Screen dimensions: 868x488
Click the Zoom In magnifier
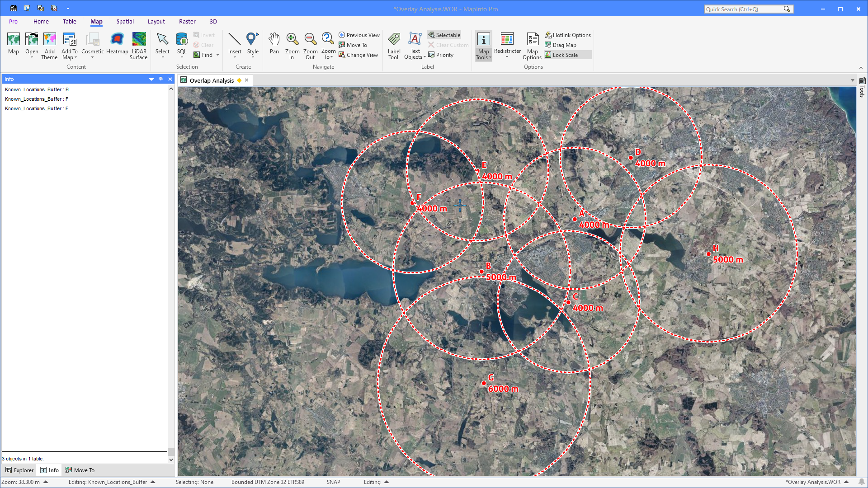(x=292, y=46)
